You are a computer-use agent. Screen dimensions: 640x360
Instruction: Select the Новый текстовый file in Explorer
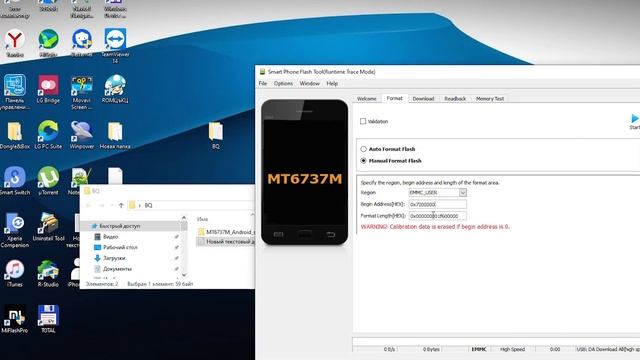226,242
